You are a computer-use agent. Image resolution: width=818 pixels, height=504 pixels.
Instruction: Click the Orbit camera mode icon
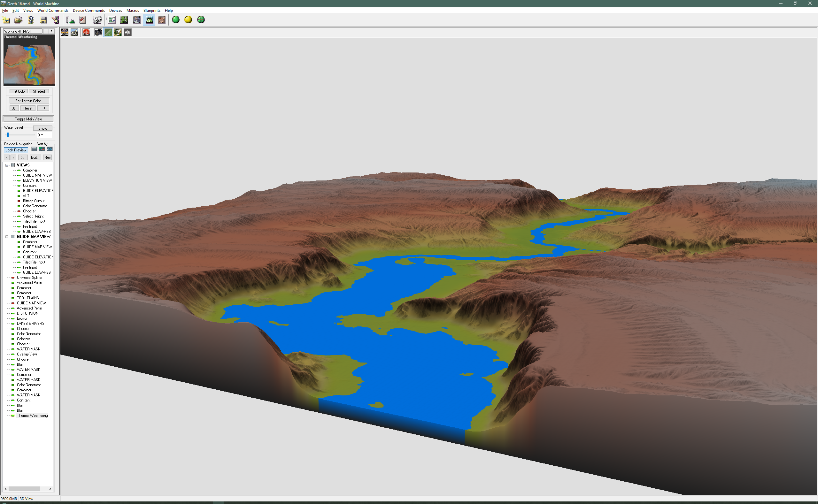click(x=64, y=32)
